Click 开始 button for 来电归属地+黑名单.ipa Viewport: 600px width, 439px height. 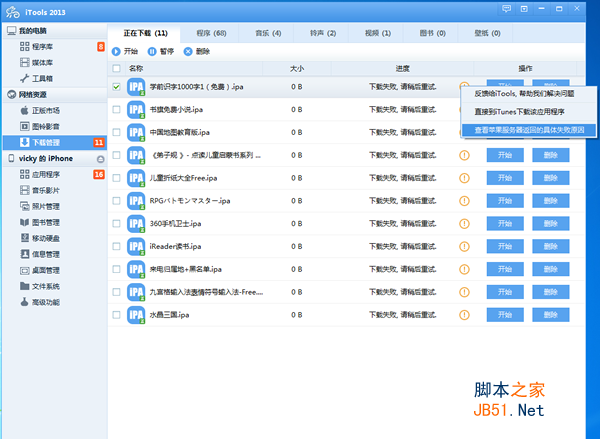(x=505, y=269)
